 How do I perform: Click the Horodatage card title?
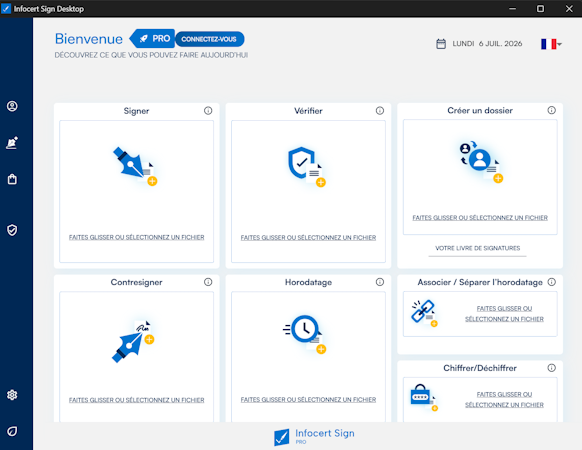click(x=308, y=282)
